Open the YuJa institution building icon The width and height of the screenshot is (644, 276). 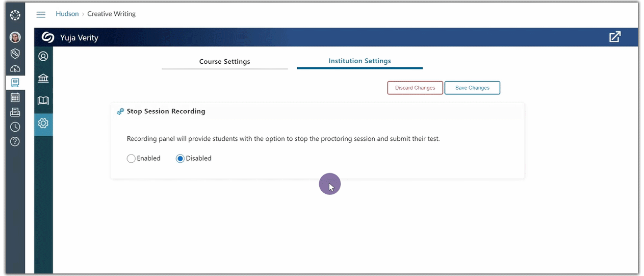pyautogui.click(x=43, y=78)
